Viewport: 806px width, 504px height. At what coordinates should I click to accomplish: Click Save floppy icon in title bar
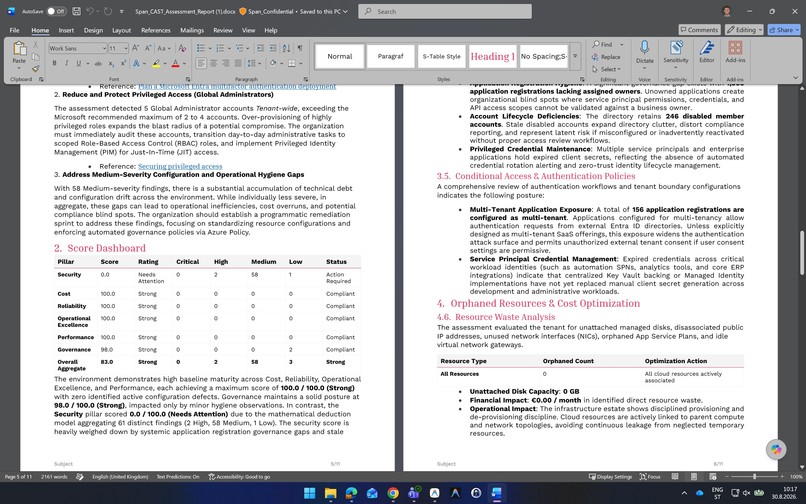point(76,11)
